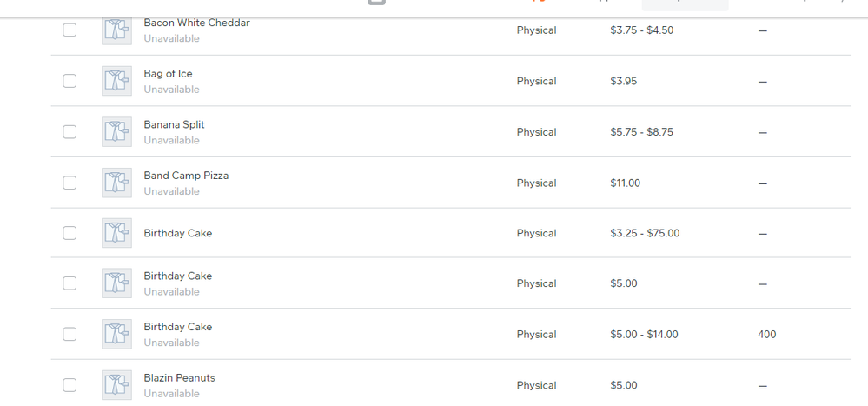
Task: Click thumbnail icon of $3.25 - $75.00 Birthday Cake
Action: [116, 233]
